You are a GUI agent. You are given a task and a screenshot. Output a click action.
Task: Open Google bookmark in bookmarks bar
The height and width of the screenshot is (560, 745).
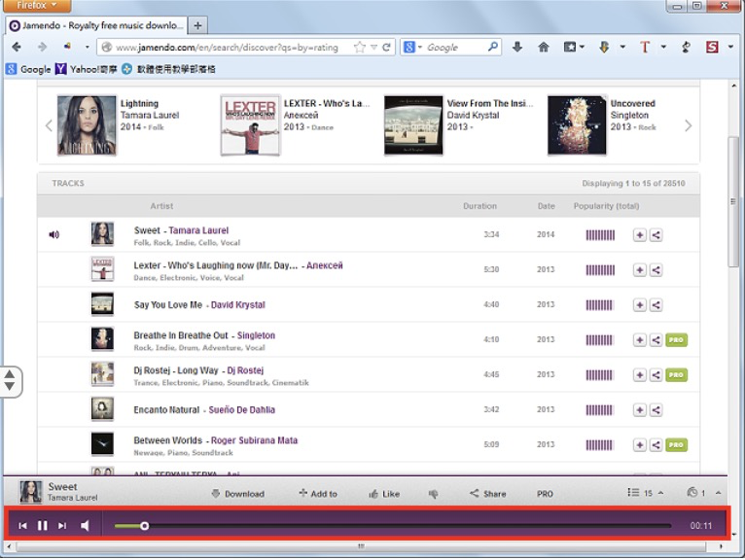coord(28,69)
